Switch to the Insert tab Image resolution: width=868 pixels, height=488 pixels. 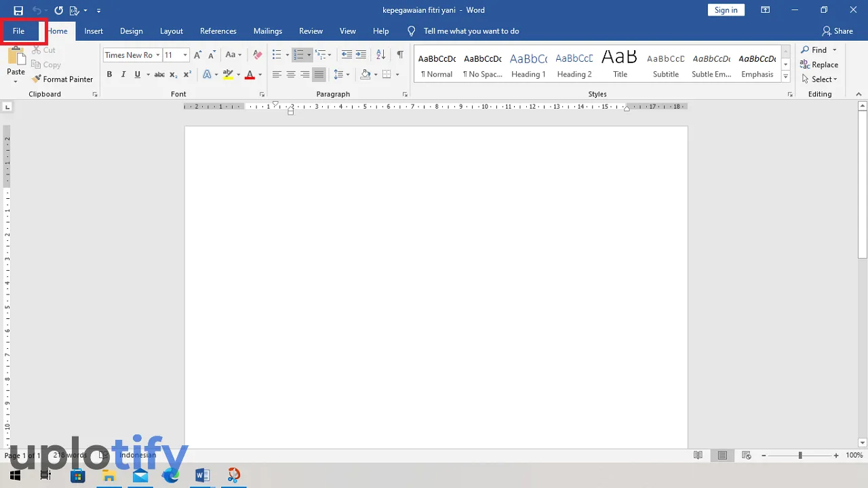(x=94, y=31)
